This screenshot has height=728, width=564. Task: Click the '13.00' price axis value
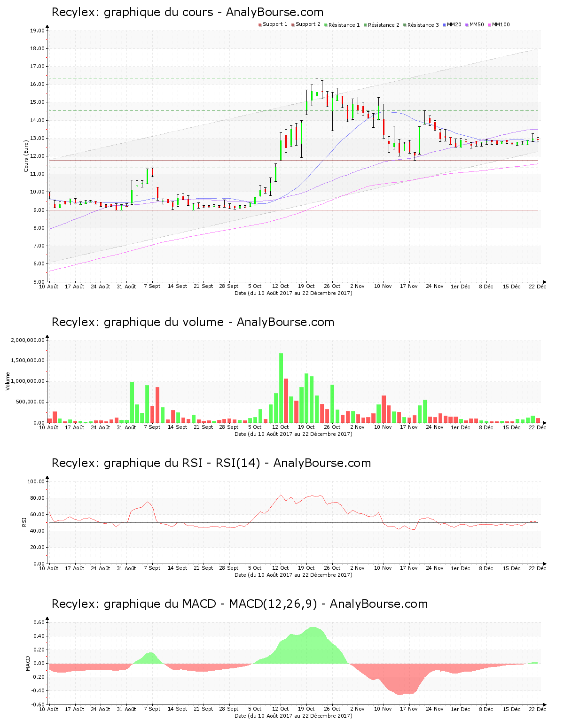pyautogui.click(x=37, y=139)
